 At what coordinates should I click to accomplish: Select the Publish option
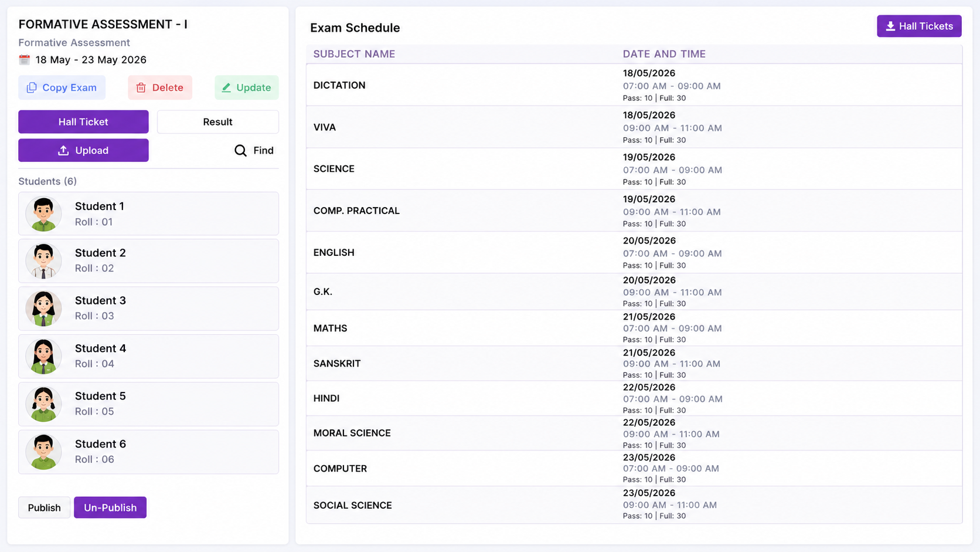[44, 507]
